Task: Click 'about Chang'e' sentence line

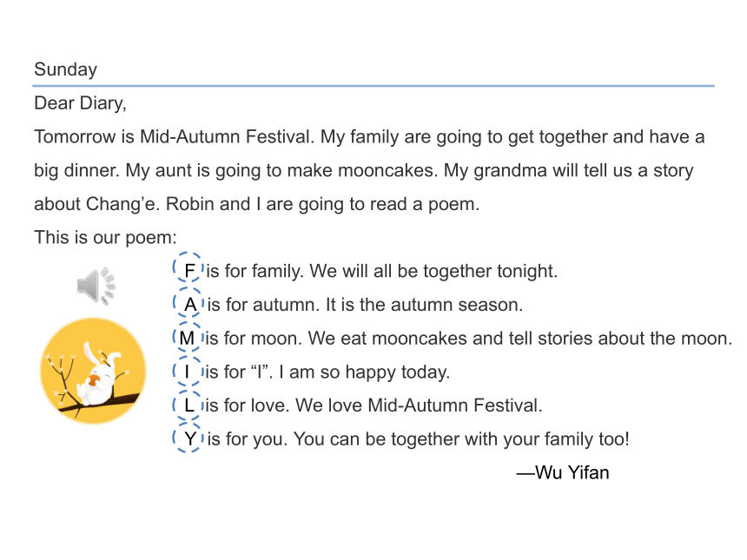Action: (x=257, y=204)
